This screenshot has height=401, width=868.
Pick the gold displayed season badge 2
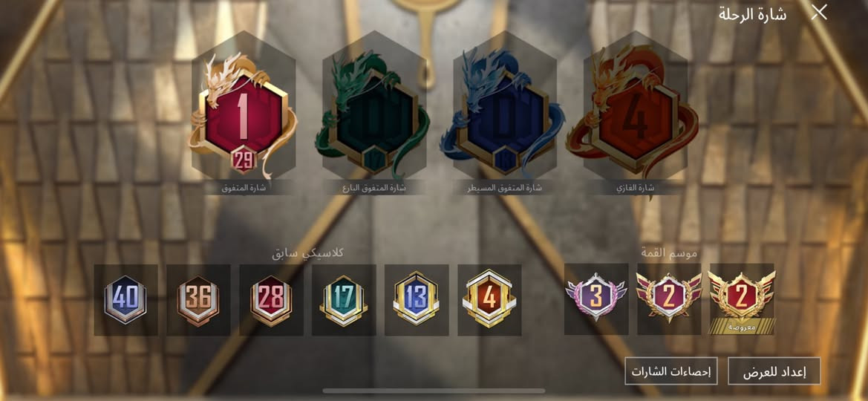coord(742,299)
